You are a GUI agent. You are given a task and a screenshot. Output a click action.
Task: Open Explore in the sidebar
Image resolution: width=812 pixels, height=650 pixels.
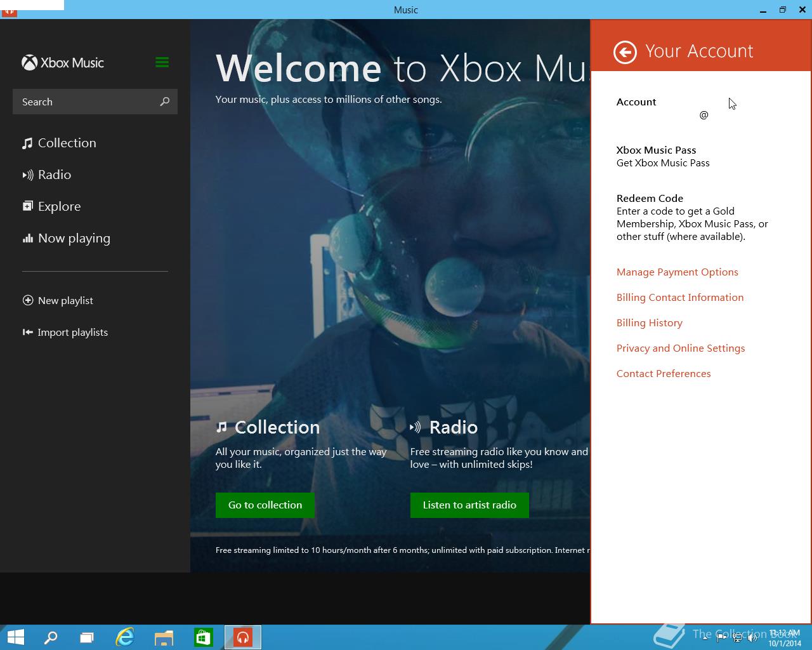point(52,206)
